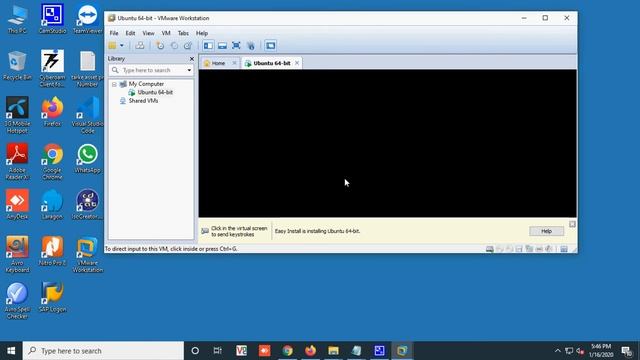Switch to the Ubuntu 64-bit tab
Viewport: 640px width, 360px height.
[x=272, y=63]
